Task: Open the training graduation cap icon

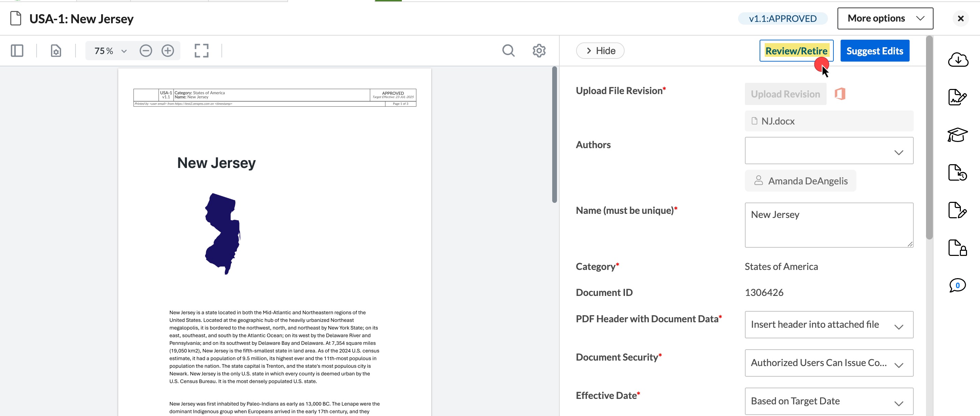Action: [x=957, y=135]
